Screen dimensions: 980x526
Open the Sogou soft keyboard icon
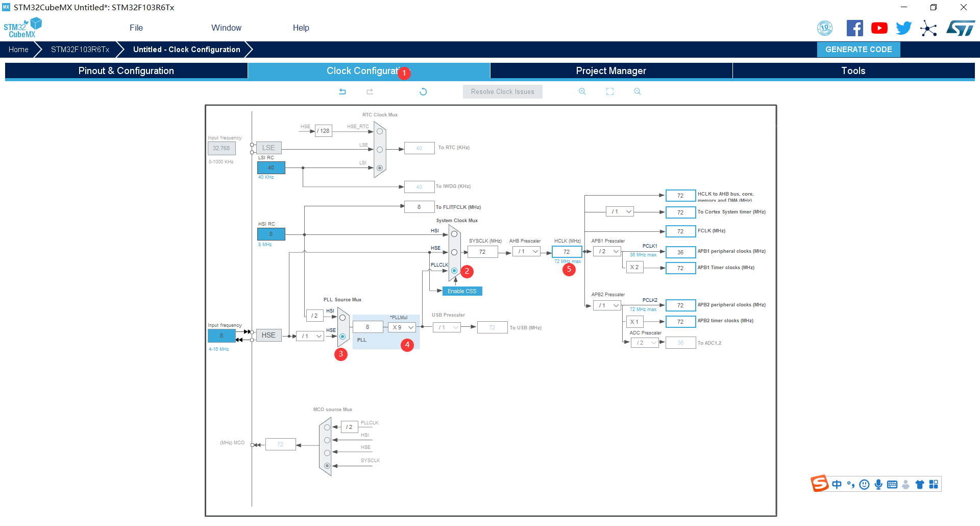click(892, 485)
